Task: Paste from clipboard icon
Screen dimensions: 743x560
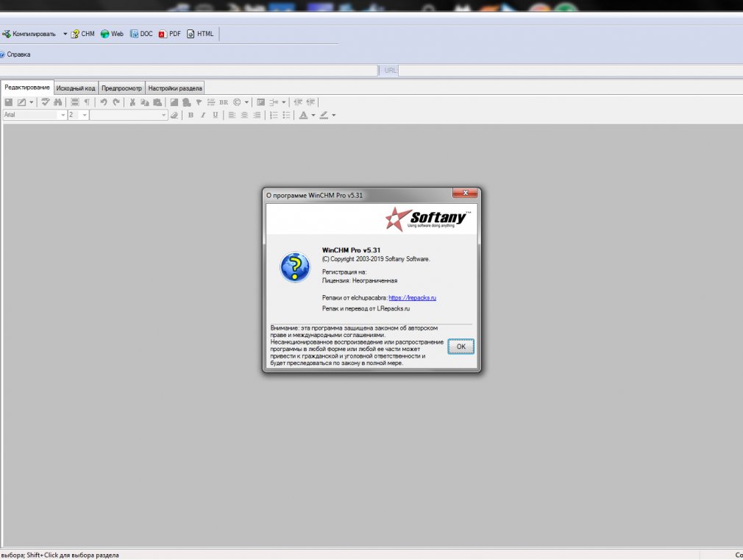Action: point(157,102)
